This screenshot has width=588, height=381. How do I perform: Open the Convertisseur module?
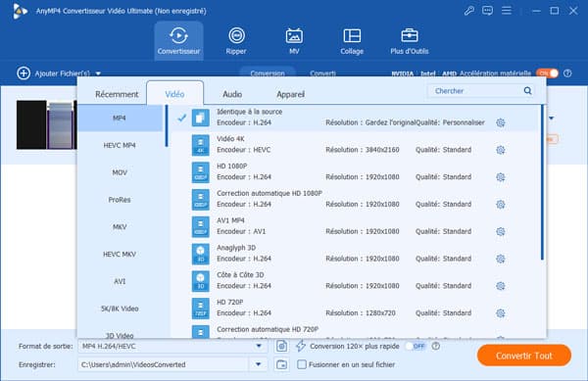(x=178, y=40)
